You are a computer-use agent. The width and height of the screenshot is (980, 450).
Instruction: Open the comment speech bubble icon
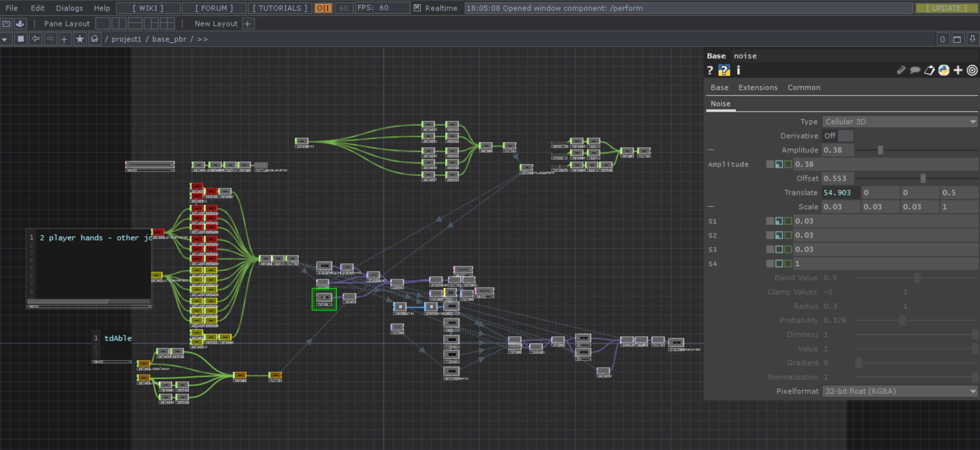pyautogui.click(x=915, y=70)
